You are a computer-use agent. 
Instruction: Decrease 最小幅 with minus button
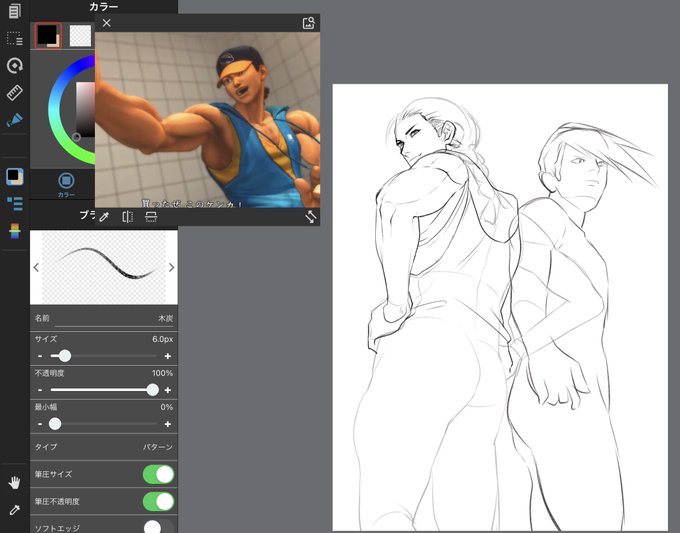(40, 424)
